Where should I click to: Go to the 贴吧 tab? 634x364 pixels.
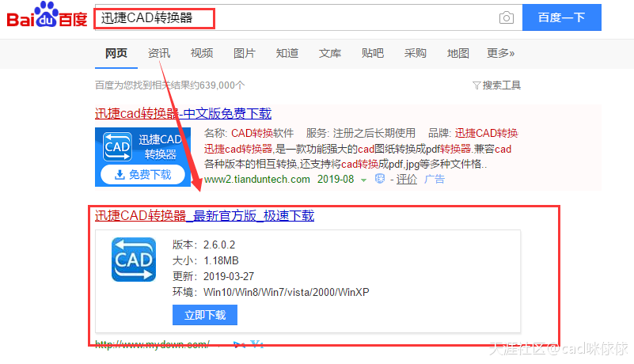click(x=373, y=53)
